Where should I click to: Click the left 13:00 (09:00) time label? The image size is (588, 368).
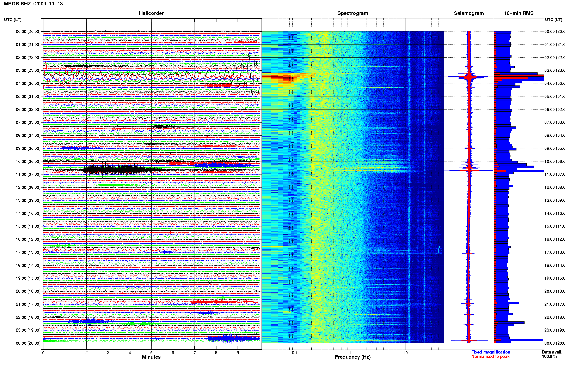28,200
